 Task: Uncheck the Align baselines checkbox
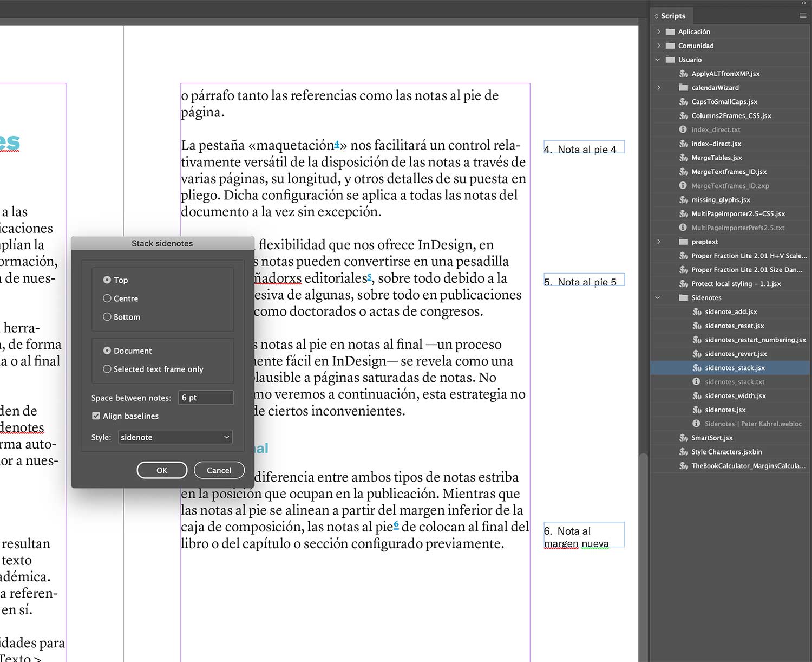pyautogui.click(x=96, y=416)
